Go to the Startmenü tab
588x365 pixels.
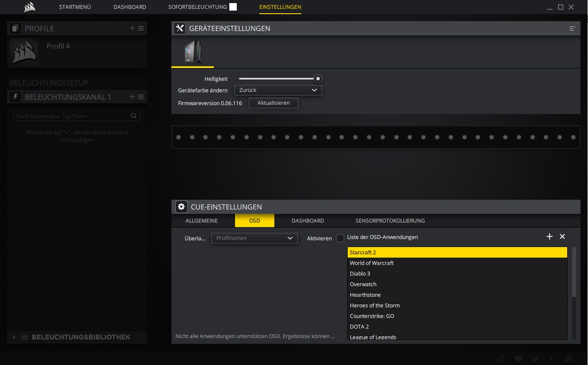click(x=75, y=7)
